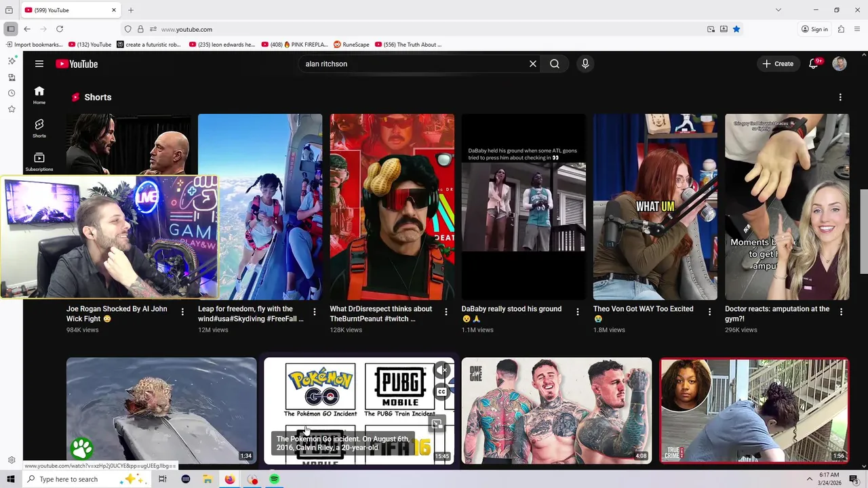868x488 pixels.
Task: Open the (132) YouTube bookmark
Action: (90, 45)
